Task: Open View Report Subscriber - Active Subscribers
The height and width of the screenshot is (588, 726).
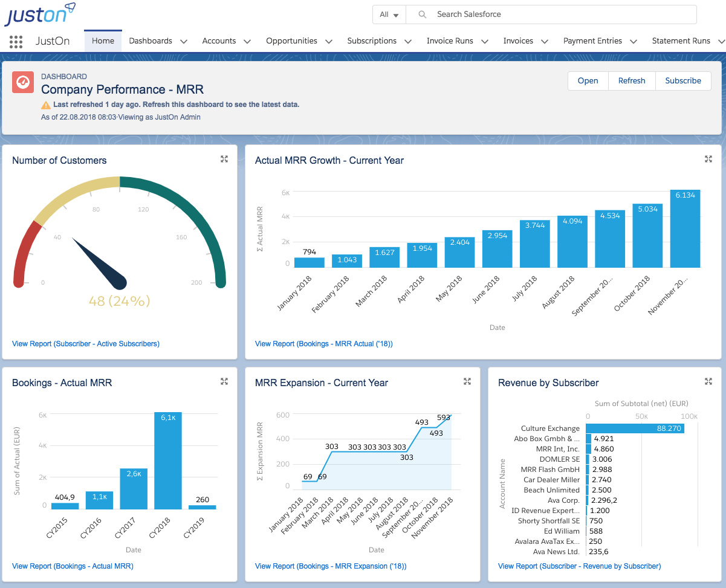Action: (x=86, y=344)
